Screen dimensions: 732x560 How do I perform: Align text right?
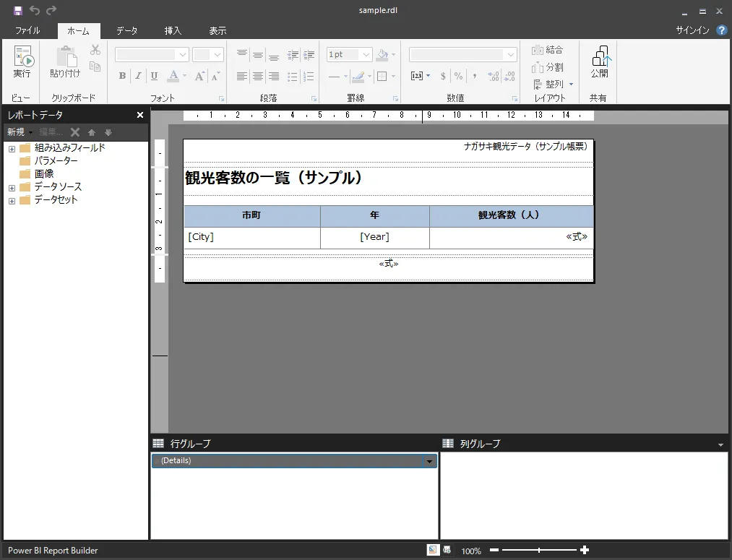(x=274, y=76)
